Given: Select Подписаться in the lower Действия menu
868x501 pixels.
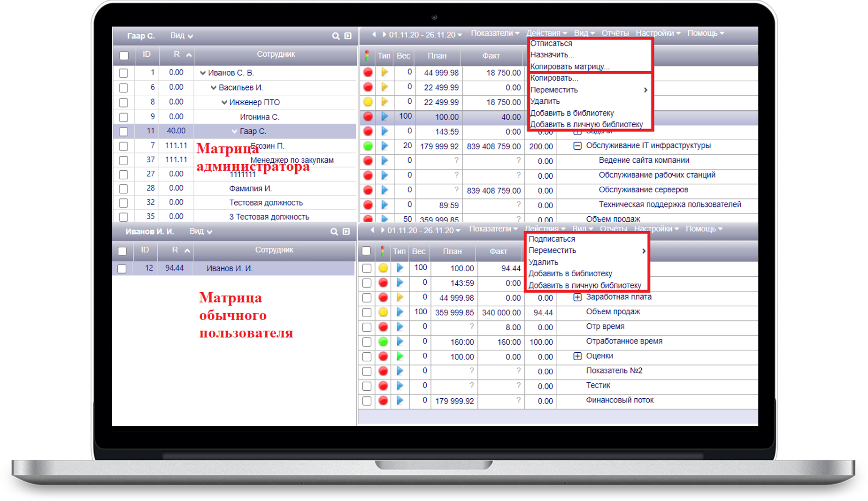Looking at the screenshot, I should [552, 239].
